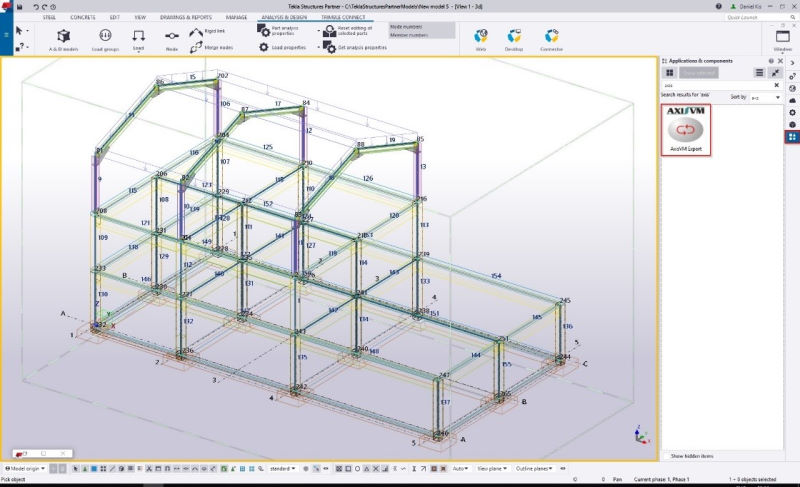Viewport: 800px width, 487px height.
Task: Open Trimble Connect Desktop icon
Action: tap(514, 37)
